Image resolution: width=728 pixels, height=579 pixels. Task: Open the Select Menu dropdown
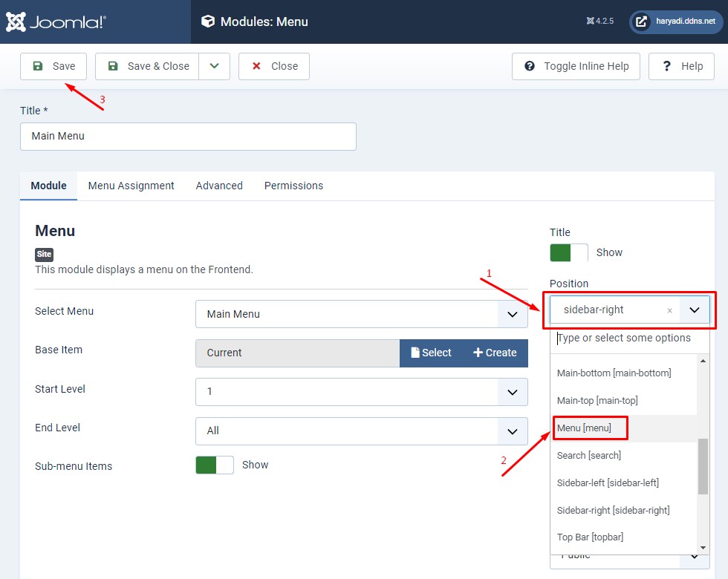(362, 314)
